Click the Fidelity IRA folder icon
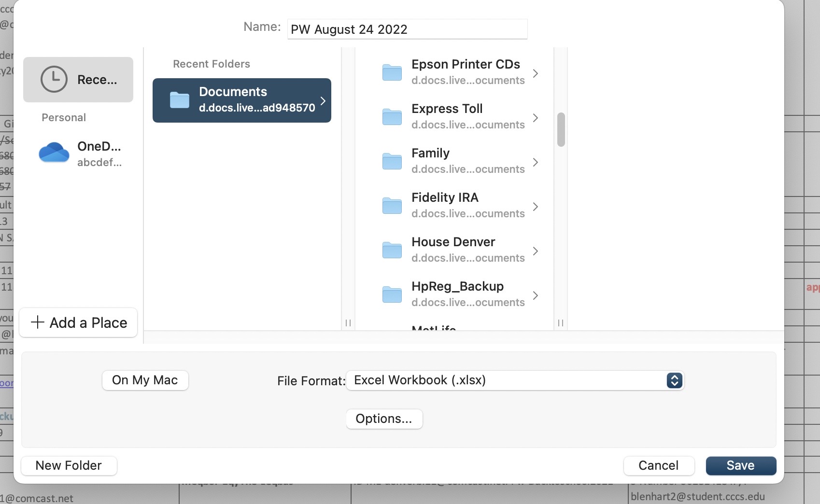The width and height of the screenshot is (820, 504). [x=392, y=206]
